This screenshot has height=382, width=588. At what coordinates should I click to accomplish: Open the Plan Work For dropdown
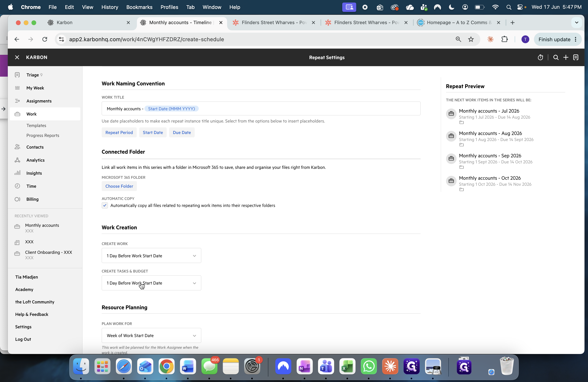(x=151, y=336)
